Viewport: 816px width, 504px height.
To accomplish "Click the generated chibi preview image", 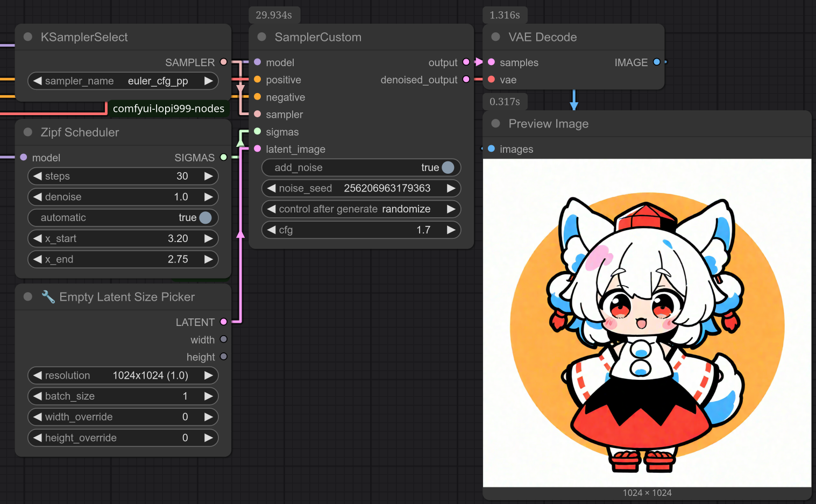I will (x=647, y=323).
